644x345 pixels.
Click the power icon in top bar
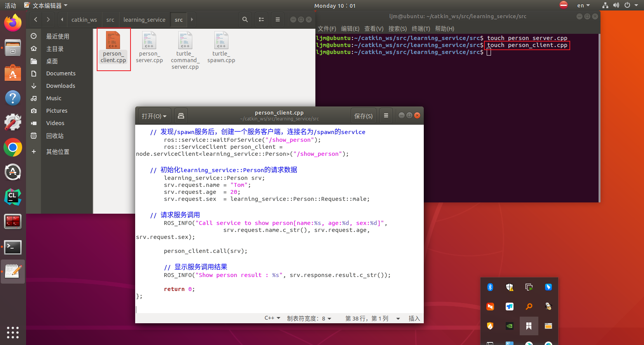point(627,5)
